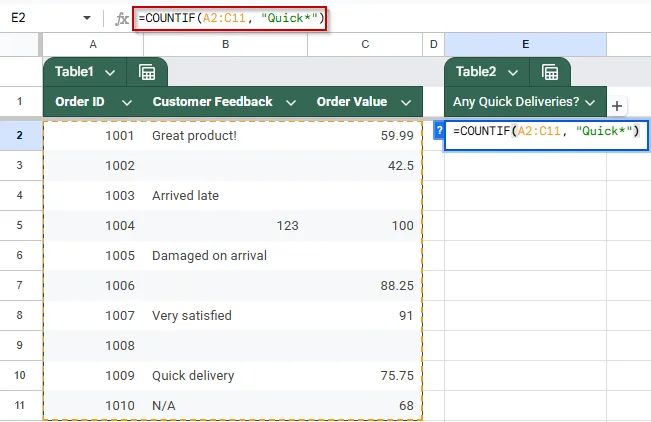Select the 'Great product!' feedback cell
651x422 pixels.
[x=225, y=135]
